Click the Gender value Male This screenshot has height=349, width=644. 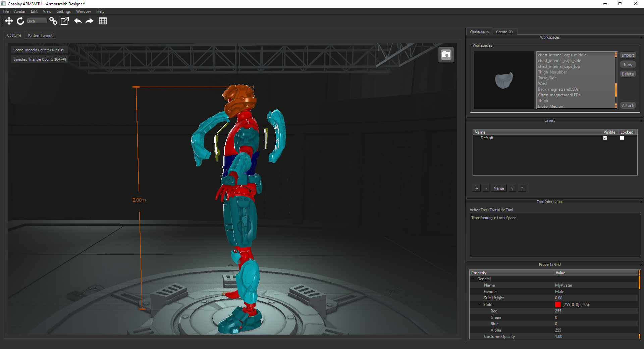596,292
